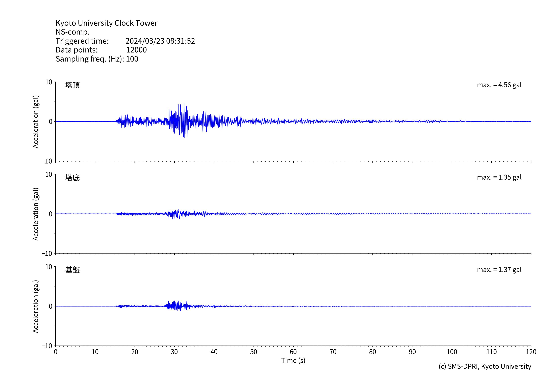Click the triggered time 2024/03/23 08:31:52

point(160,41)
